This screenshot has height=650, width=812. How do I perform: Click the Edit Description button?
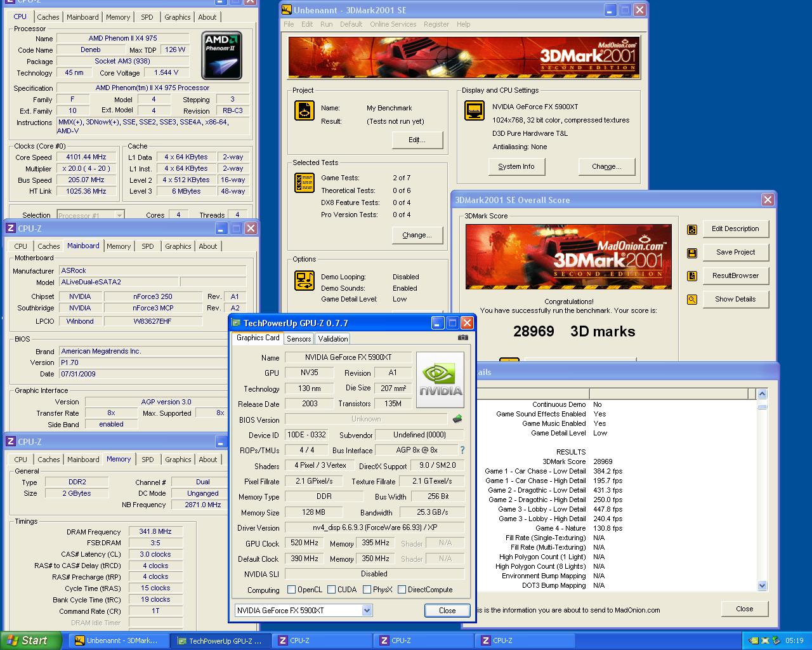click(x=735, y=229)
